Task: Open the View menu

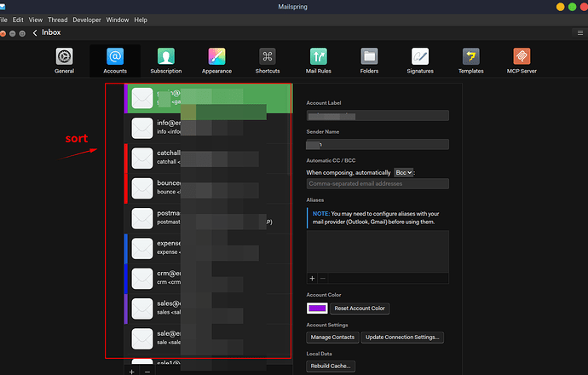Action: 36,20
